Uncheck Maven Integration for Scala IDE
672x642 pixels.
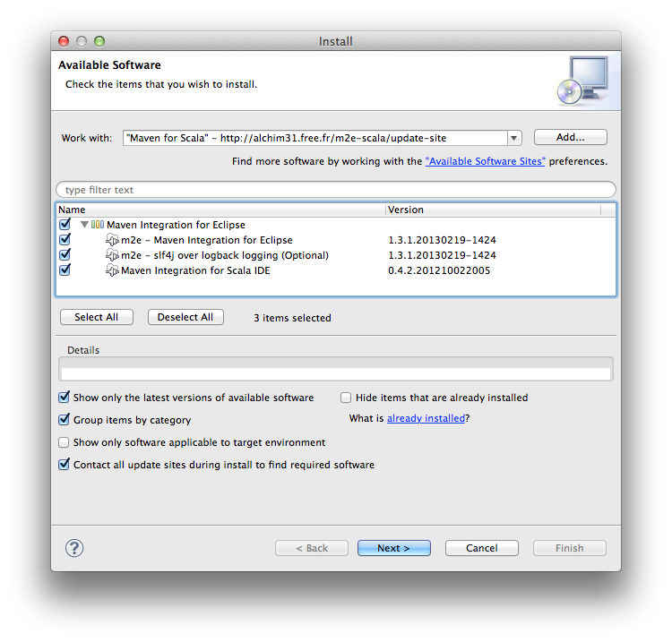[65, 270]
